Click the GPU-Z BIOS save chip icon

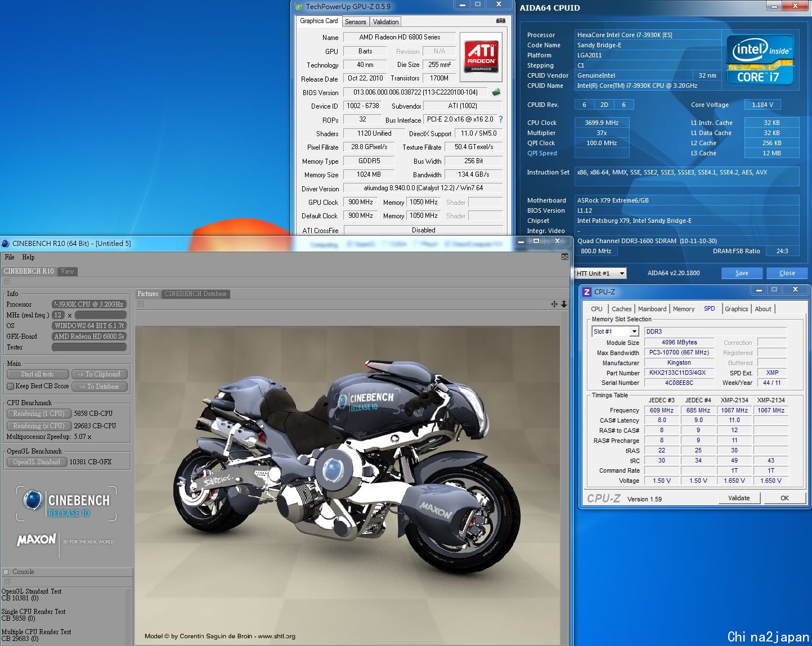coord(496,92)
